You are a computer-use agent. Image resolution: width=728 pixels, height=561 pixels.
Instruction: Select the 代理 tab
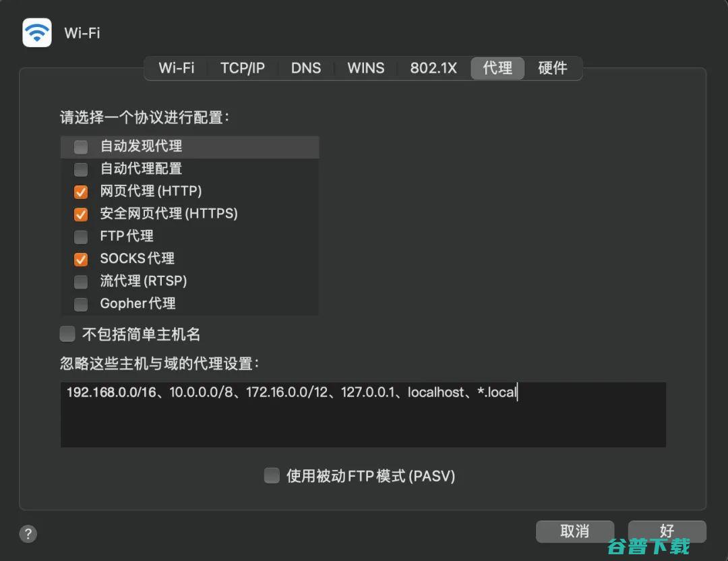coord(497,68)
